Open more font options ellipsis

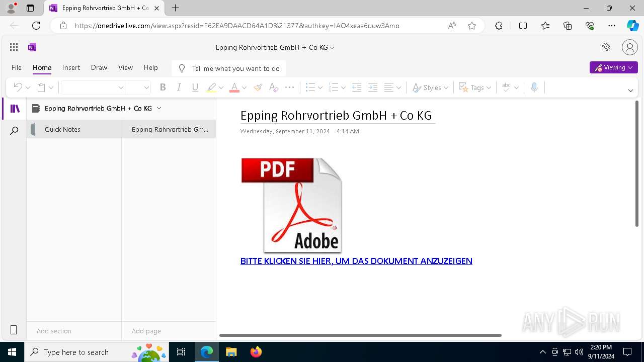tap(290, 87)
